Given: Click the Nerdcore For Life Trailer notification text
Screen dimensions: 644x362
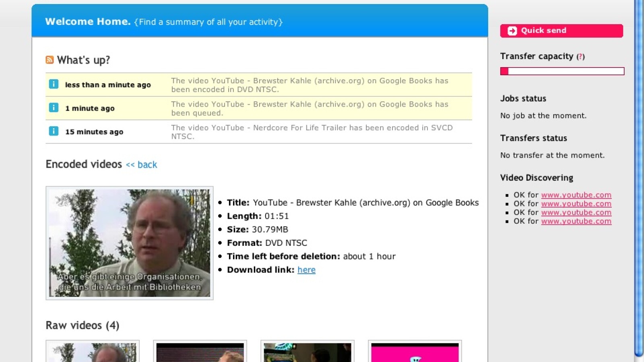Looking at the screenshot, I should [x=312, y=132].
